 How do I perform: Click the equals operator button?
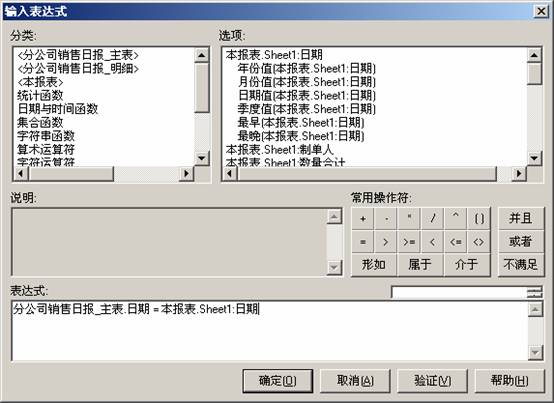(363, 242)
